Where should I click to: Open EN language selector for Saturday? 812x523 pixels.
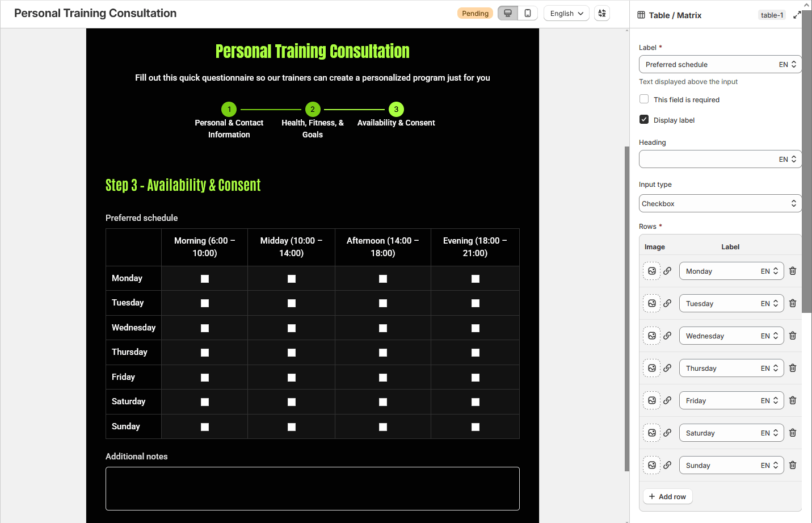770,433
